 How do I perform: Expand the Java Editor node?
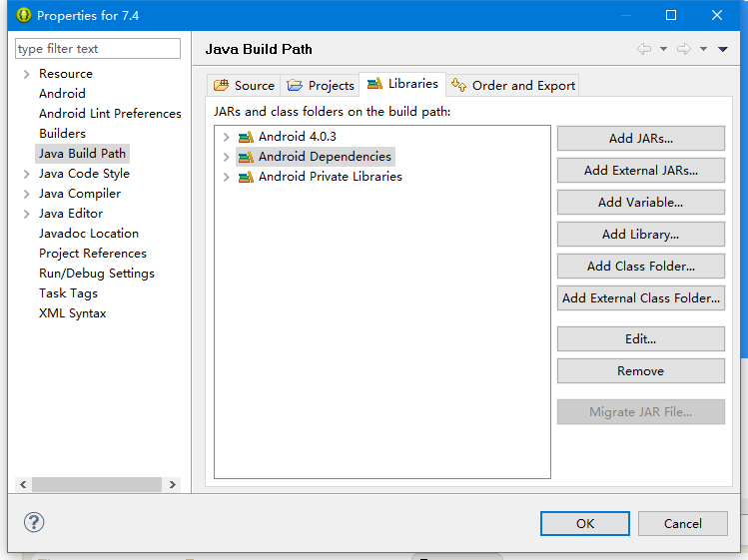(x=27, y=215)
